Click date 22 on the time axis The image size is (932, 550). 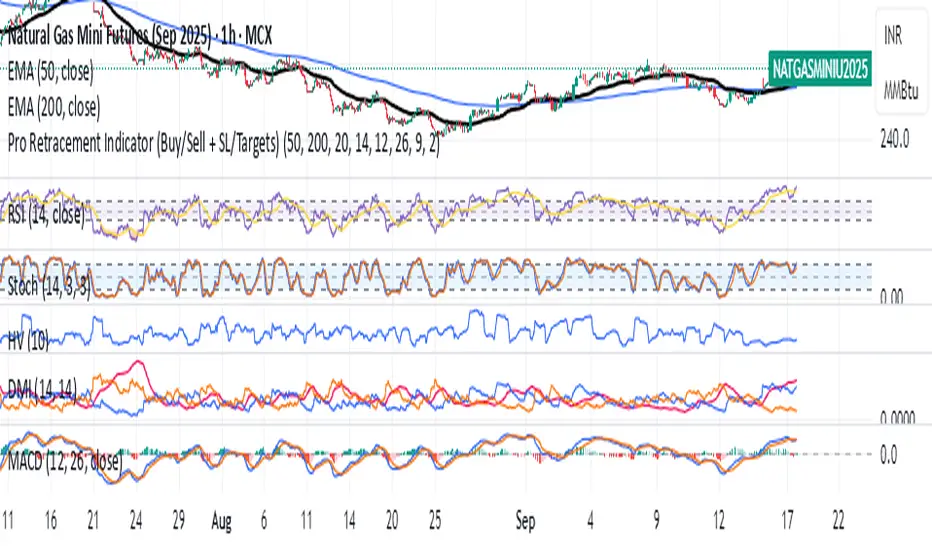click(838, 521)
